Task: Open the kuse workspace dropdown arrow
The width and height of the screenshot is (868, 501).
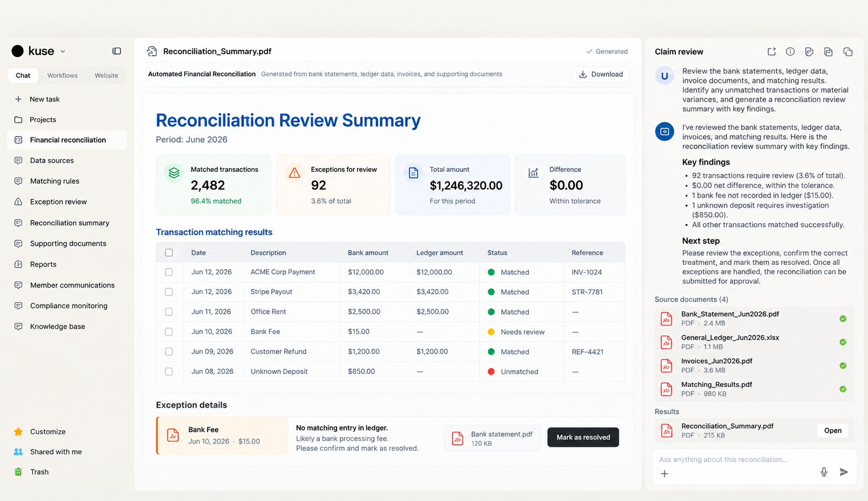Action: [x=63, y=52]
